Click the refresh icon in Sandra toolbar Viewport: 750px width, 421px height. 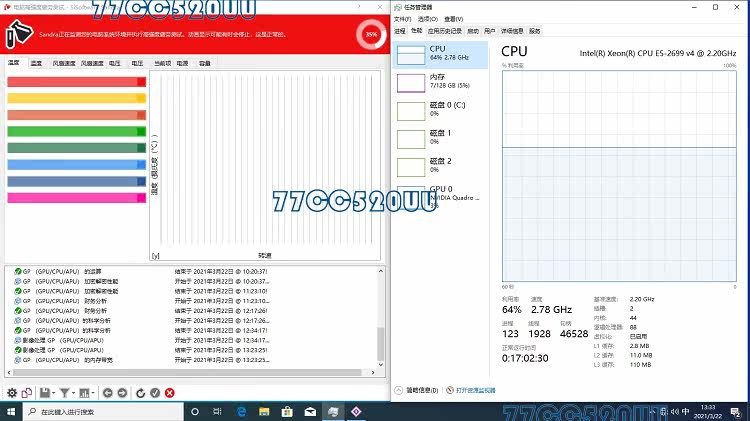[x=140, y=393]
